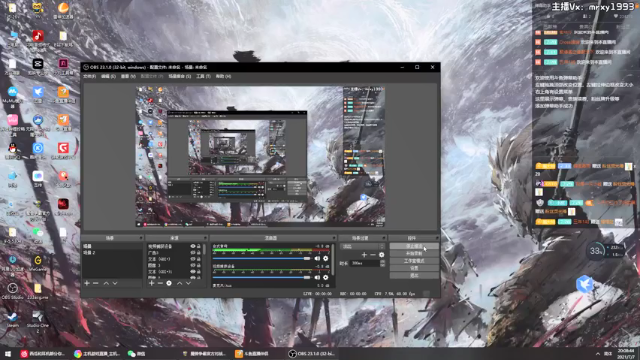Open the 查看(V) menu in OBS
Viewport: 640px width, 360px height.
128,76
